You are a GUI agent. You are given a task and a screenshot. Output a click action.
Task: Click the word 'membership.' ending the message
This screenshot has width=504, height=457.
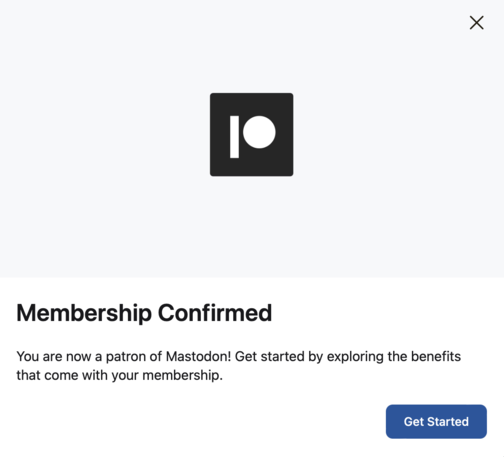pos(182,376)
